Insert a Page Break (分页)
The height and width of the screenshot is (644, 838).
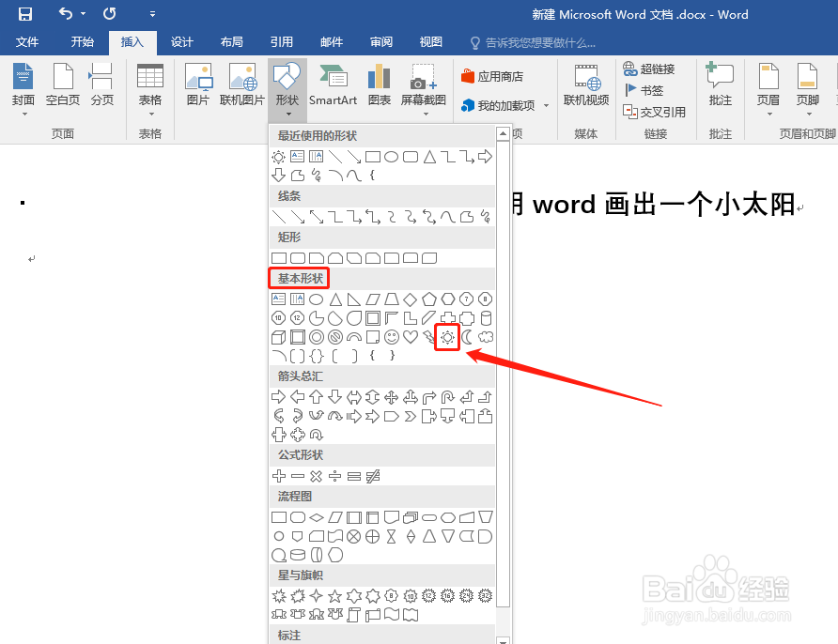(x=101, y=84)
